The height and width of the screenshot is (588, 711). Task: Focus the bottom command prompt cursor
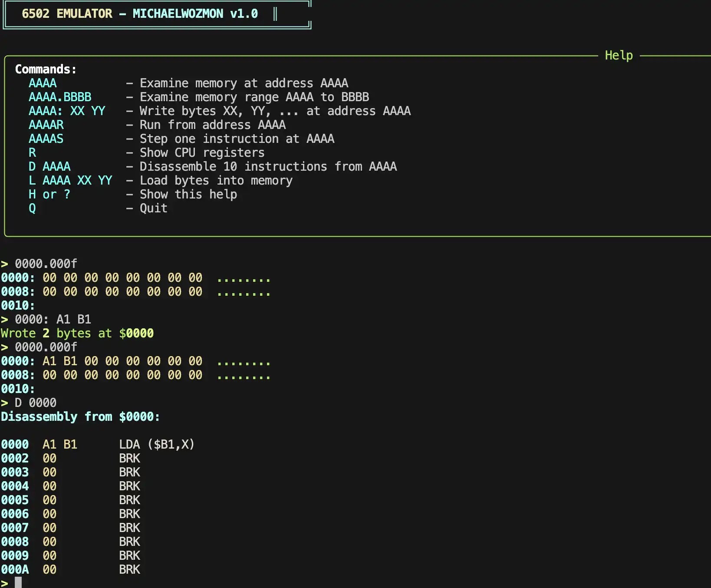pyautogui.click(x=18, y=583)
